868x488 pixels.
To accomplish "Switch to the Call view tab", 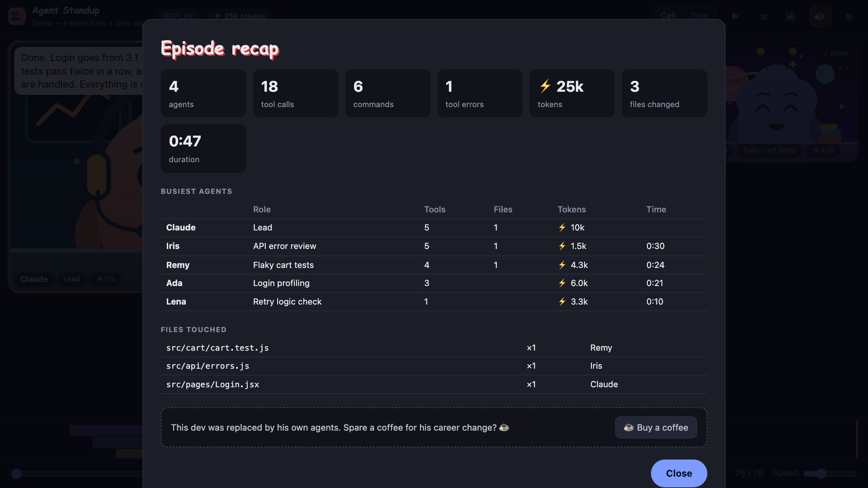I will point(668,16).
